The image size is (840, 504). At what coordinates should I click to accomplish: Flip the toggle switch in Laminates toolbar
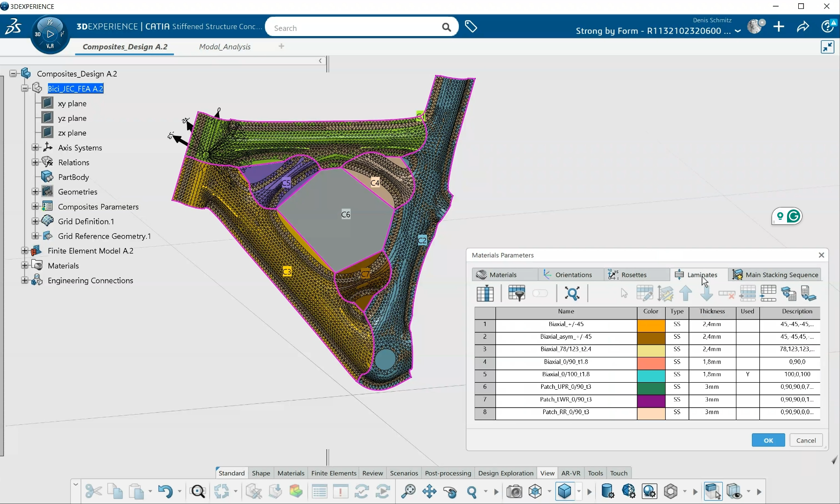(540, 293)
